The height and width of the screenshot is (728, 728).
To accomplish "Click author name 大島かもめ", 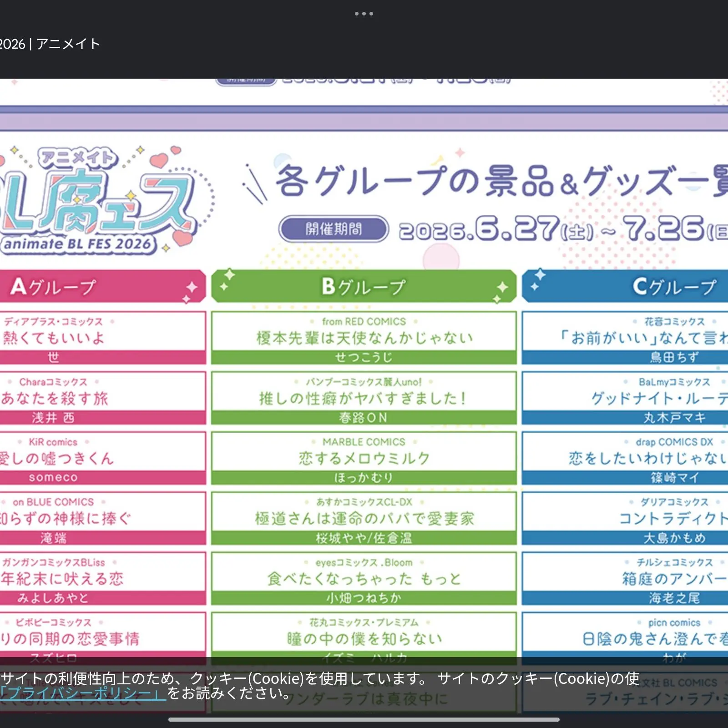I will pos(674,538).
